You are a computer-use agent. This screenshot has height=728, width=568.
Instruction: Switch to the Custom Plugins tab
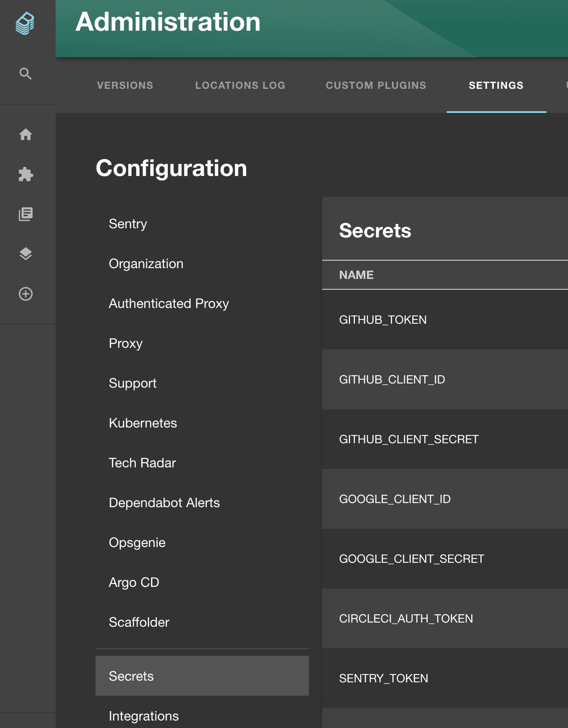(376, 86)
